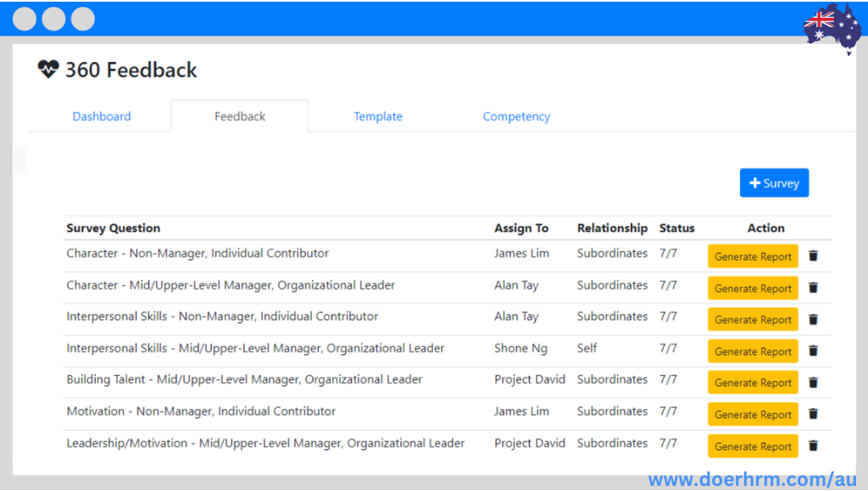Delete Shone Ng's Self survey with trash icon
Screen dimensions: 868x491
(x=813, y=351)
